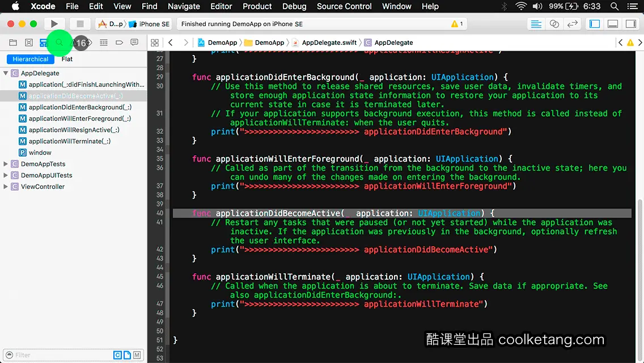Expand the ViewController class
Screen dimensions: 644x363
tap(6, 187)
